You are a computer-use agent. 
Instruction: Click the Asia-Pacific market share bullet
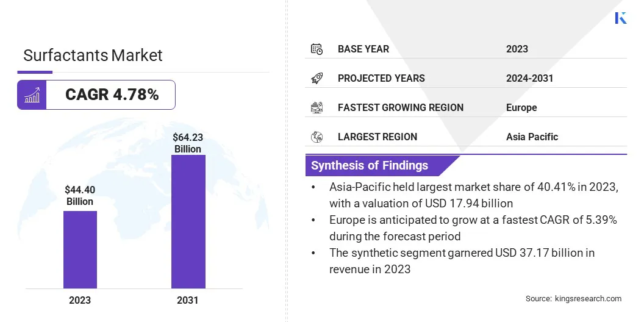coord(473,195)
